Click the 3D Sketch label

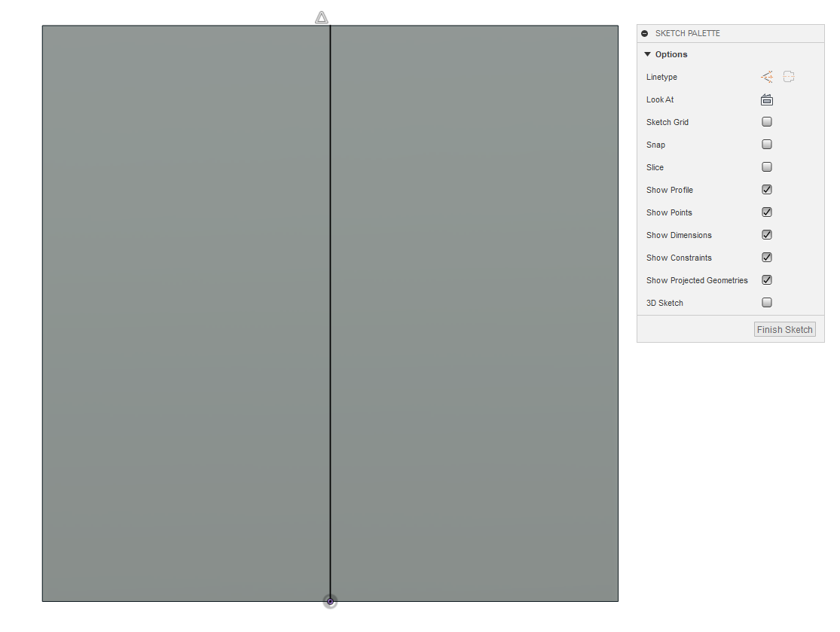[664, 303]
